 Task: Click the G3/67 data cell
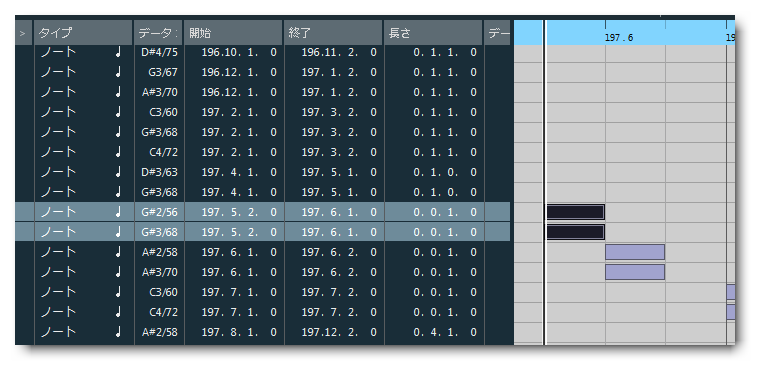(x=163, y=72)
